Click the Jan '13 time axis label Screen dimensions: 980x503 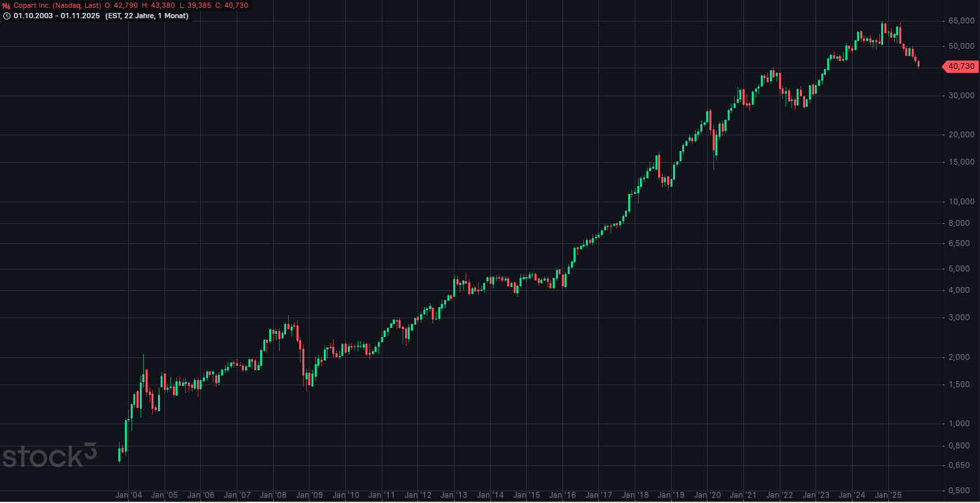click(454, 495)
